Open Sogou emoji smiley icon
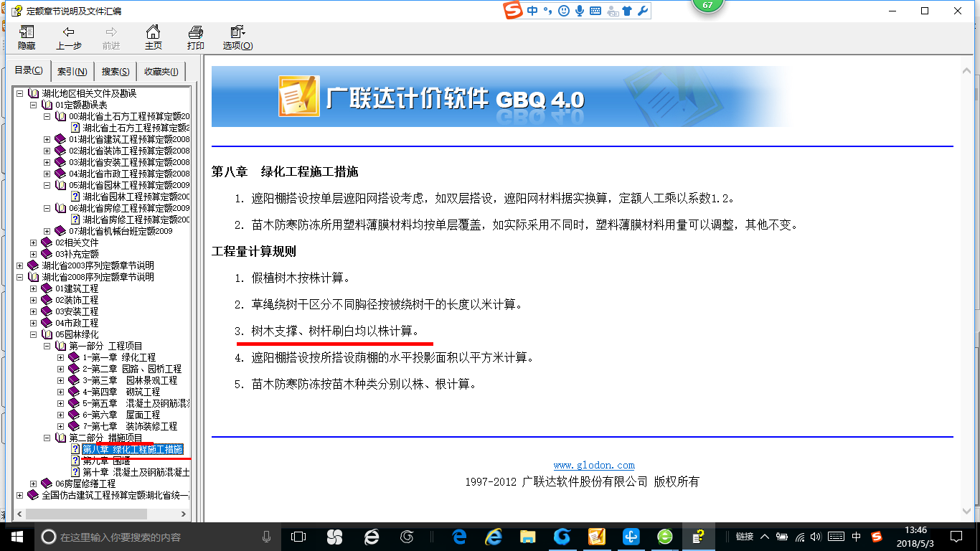The image size is (980, 551). coord(564,11)
